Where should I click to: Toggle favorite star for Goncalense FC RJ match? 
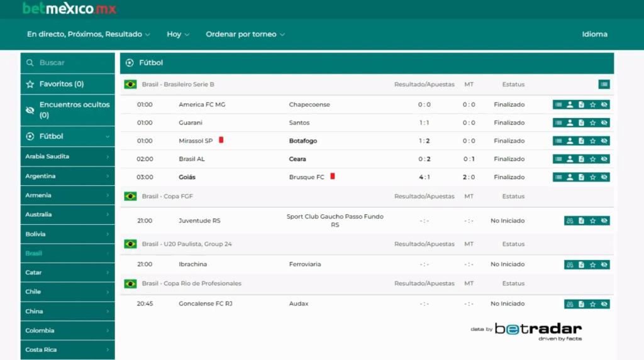pyautogui.click(x=592, y=304)
